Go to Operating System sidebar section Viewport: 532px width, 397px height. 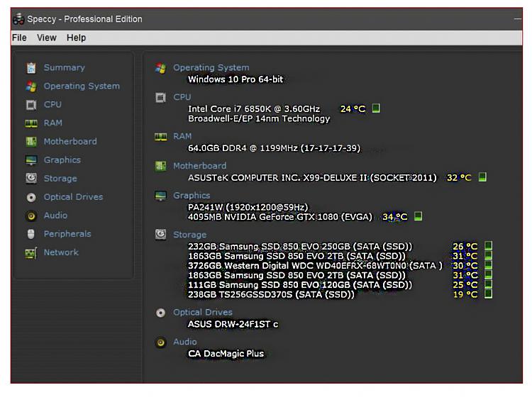point(82,86)
